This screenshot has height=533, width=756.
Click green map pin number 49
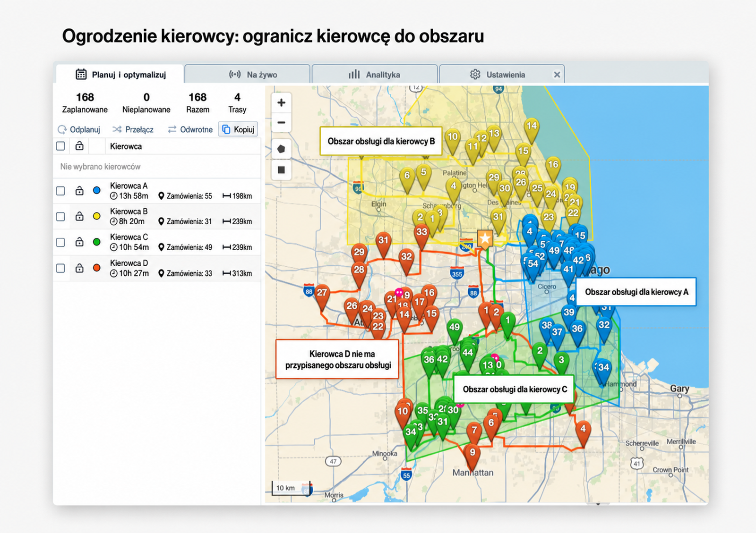tap(455, 331)
